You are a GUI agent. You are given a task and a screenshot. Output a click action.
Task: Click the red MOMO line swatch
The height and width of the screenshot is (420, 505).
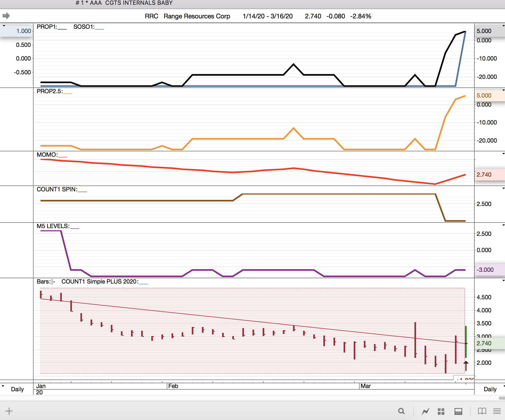point(63,157)
